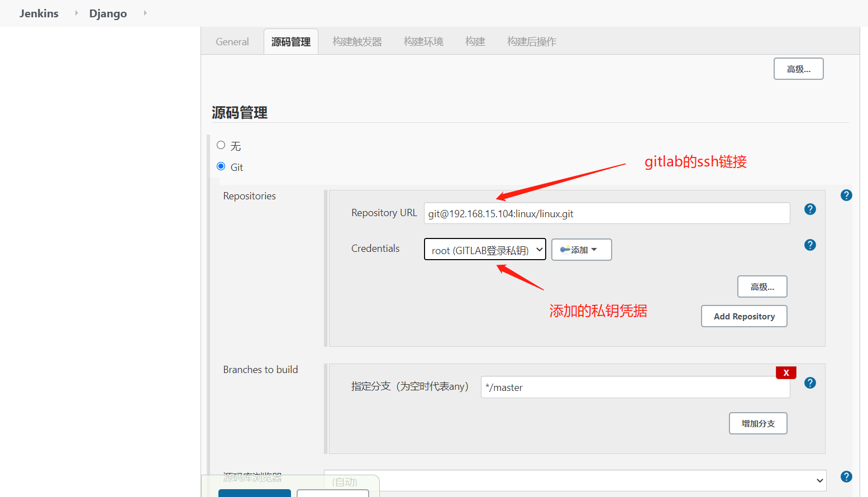Switch to the 构建后操作 tab

pos(532,42)
